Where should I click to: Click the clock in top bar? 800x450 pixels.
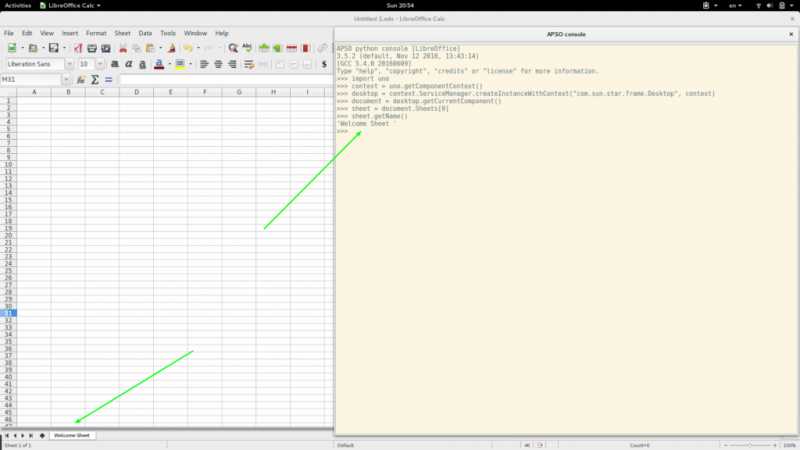pyautogui.click(x=400, y=5)
